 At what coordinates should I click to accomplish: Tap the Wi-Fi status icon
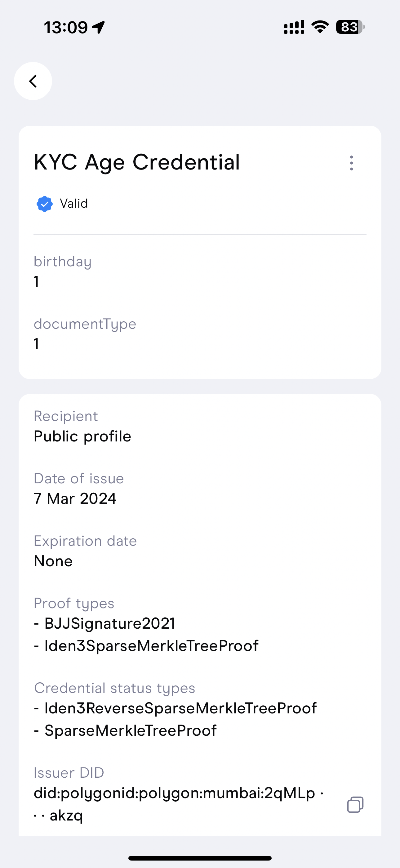tap(320, 27)
